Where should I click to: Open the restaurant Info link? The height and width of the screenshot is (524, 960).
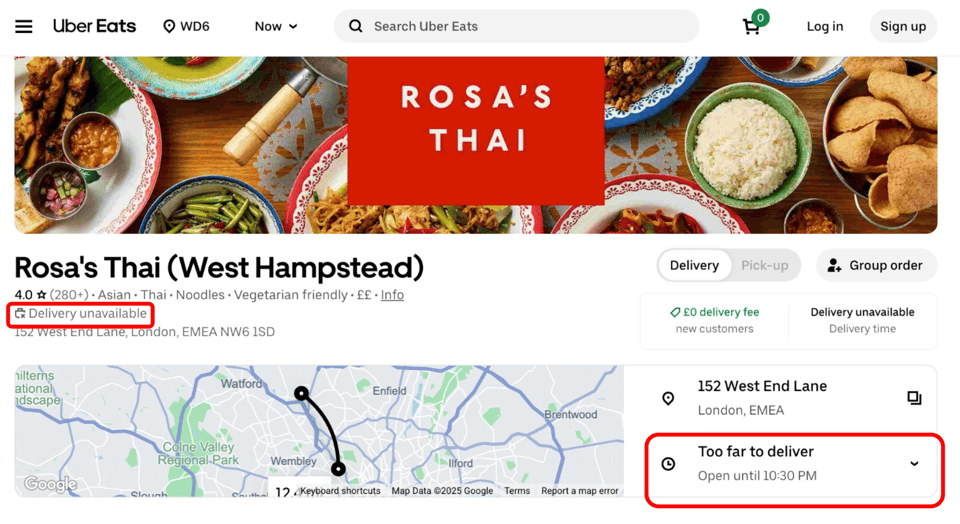tap(392, 295)
